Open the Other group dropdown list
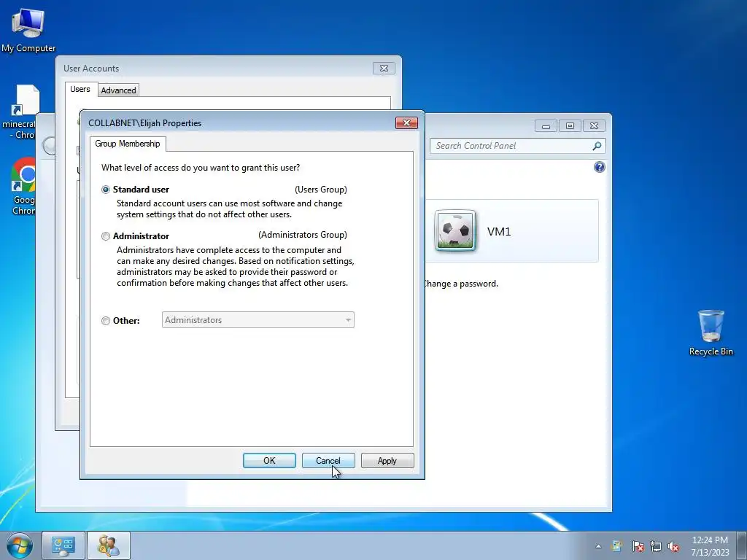The image size is (747, 560). click(258, 320)
